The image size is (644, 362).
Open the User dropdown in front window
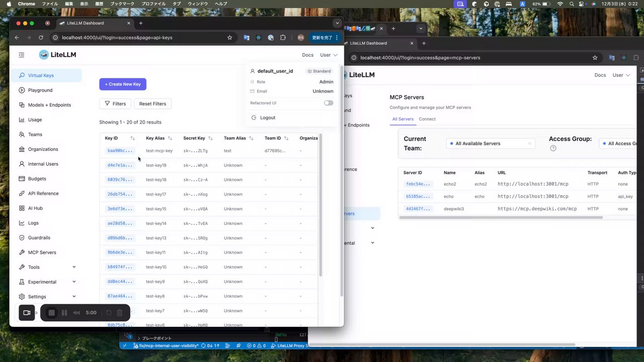(x=329, y=55)
